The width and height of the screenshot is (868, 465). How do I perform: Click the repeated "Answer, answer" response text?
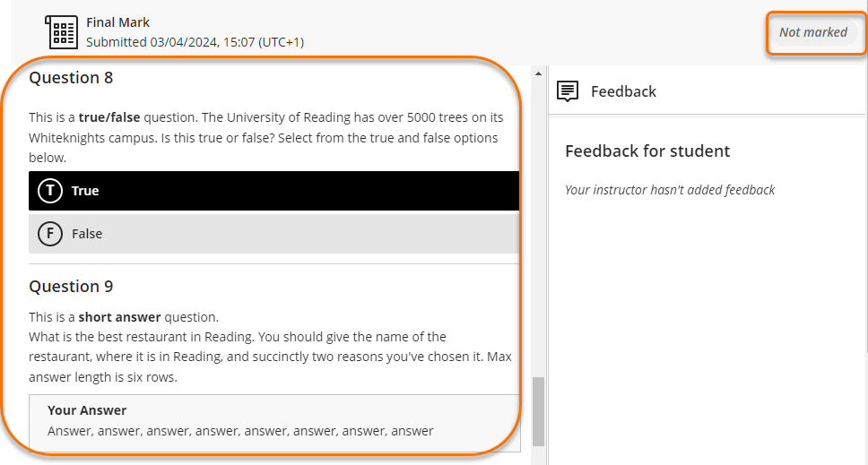click(240, 431)
